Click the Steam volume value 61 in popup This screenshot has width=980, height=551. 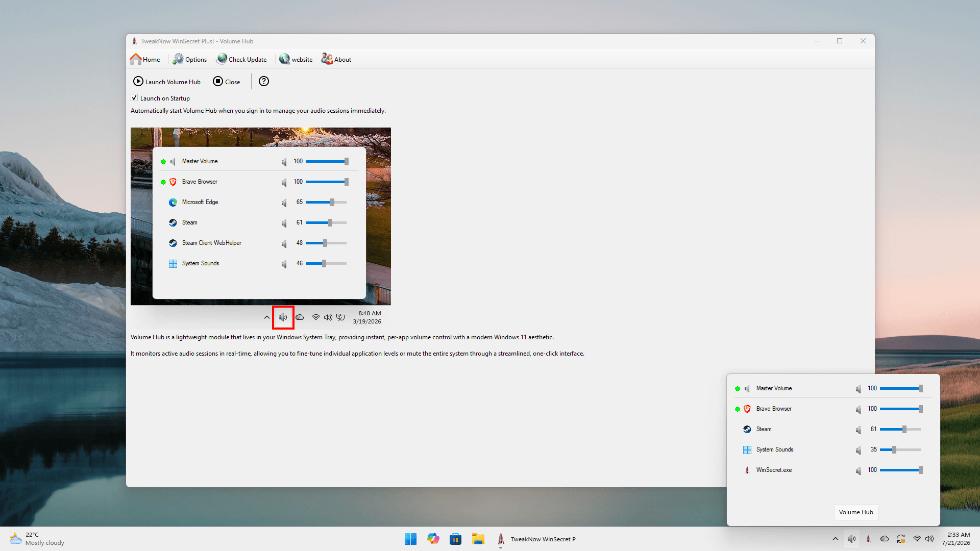point(873,429)
